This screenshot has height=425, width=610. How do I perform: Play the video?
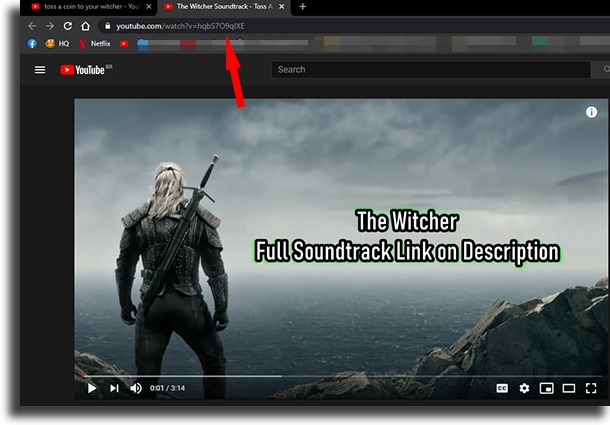click(92, 388)
